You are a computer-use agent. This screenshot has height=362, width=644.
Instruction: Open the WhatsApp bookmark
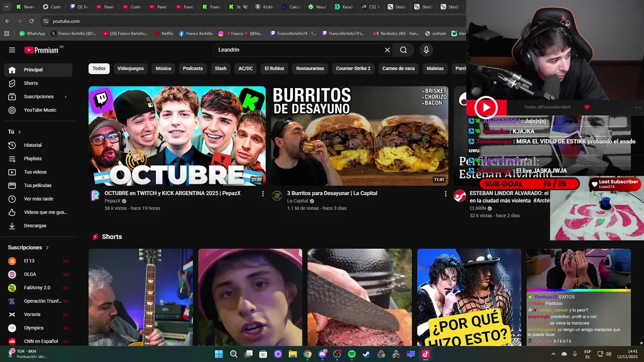click(x=32, y=34)
